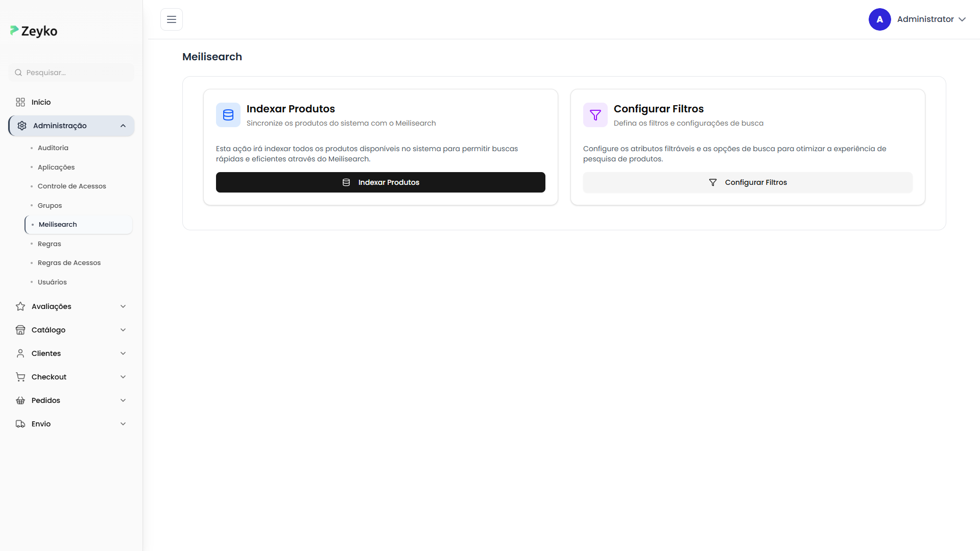Image resolution: width=980 pixels, height=551 pixels.
Task: Expand the Catálogo menu chevron
Action: tap(123, 330)
